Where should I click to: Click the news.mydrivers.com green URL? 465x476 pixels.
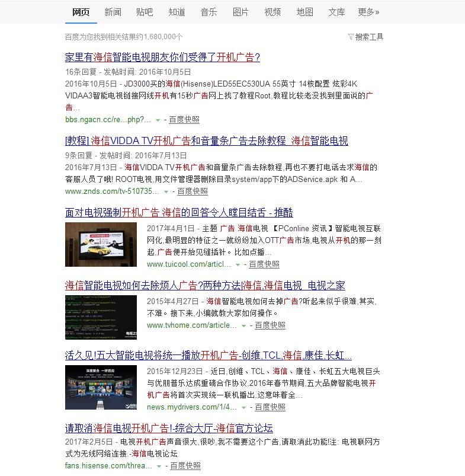(x=192, y=407)
